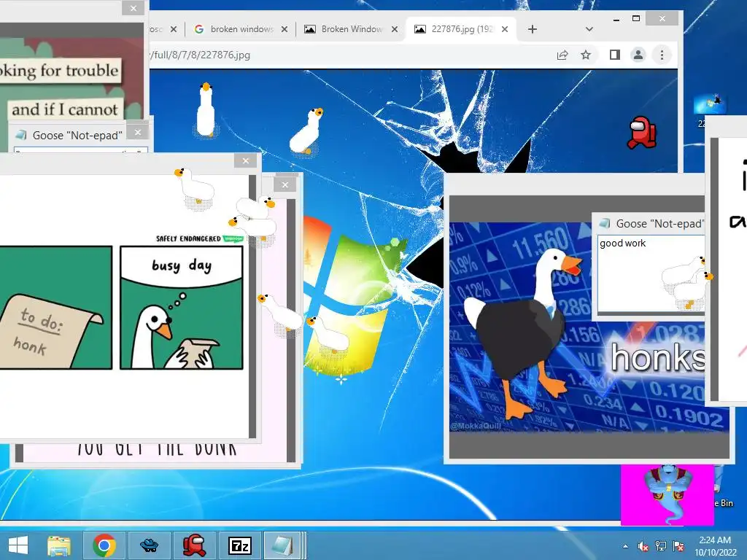Close the "broken windows" Google tab
747x560 pixels.
[x=285, y=29]
